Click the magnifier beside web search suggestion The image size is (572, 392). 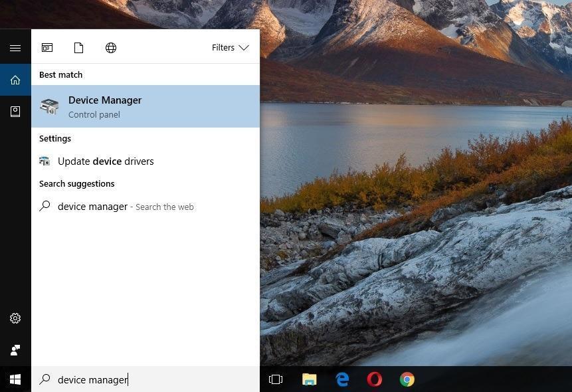tap(45, 206)
